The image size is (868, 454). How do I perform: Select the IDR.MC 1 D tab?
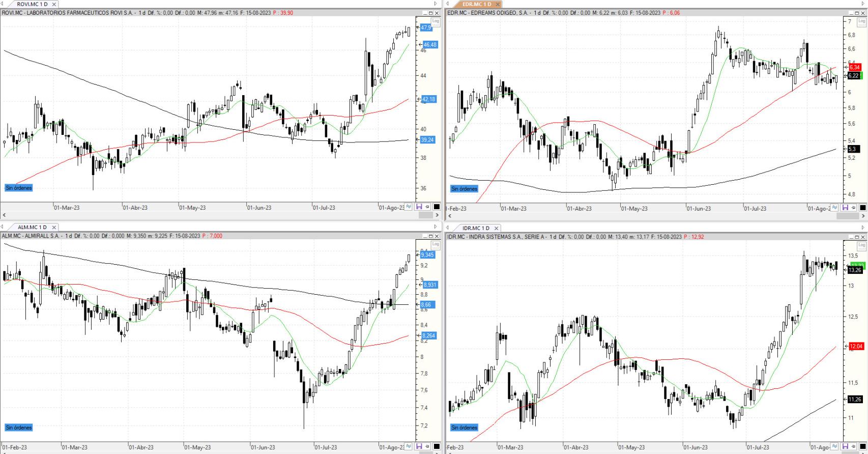tap(477, 228)
